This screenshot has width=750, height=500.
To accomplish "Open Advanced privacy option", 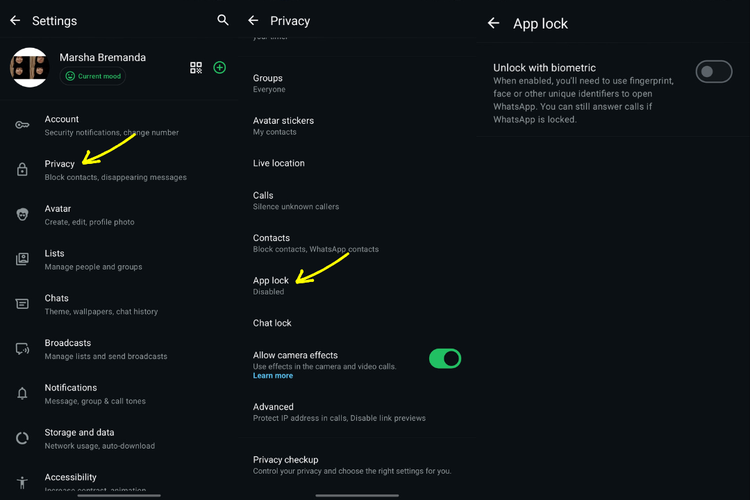I will [357, 412].
